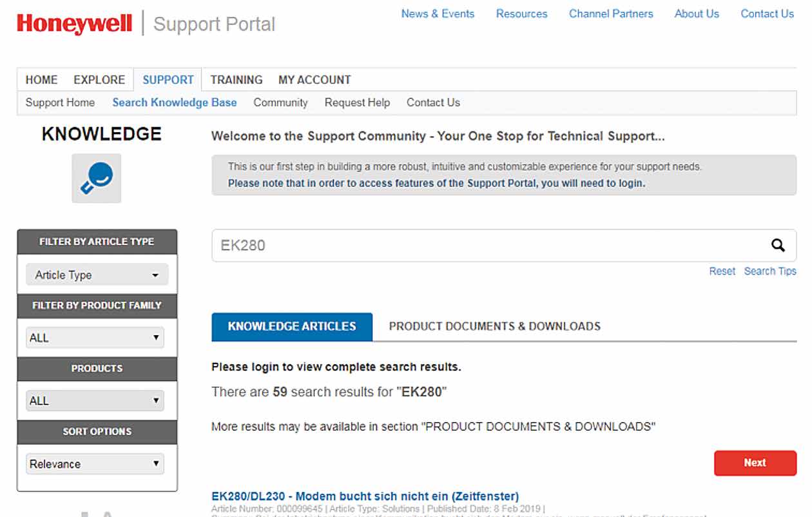Open the Product Family ALL dropdown
Viewport: 812px width, 517px height.
[95, 338]
